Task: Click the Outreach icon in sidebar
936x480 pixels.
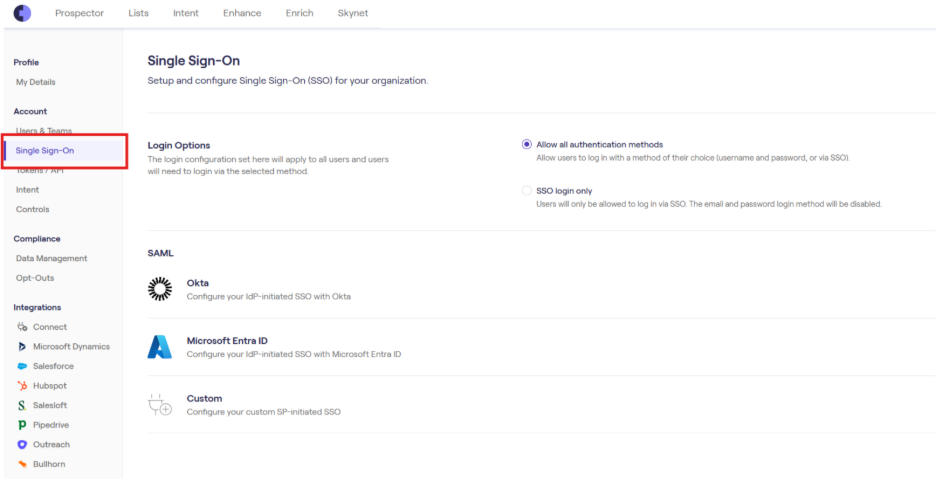Action: click(x=22, y=445)
